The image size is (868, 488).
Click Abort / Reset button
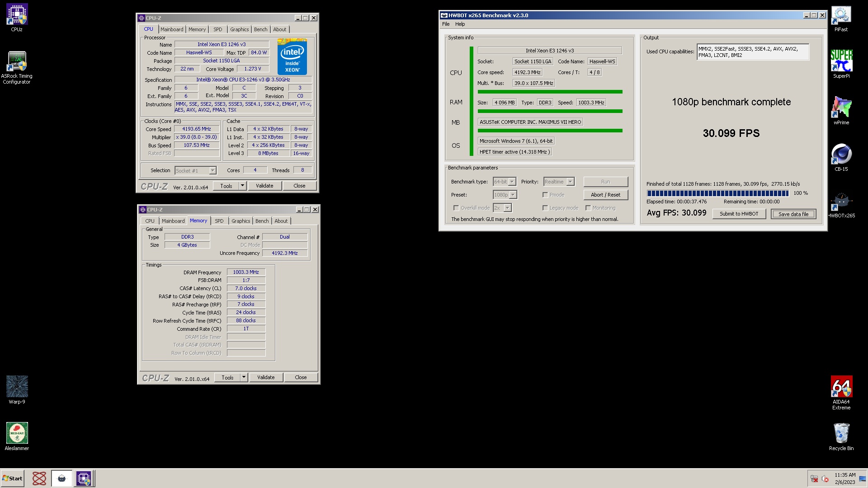coord(605,195)
